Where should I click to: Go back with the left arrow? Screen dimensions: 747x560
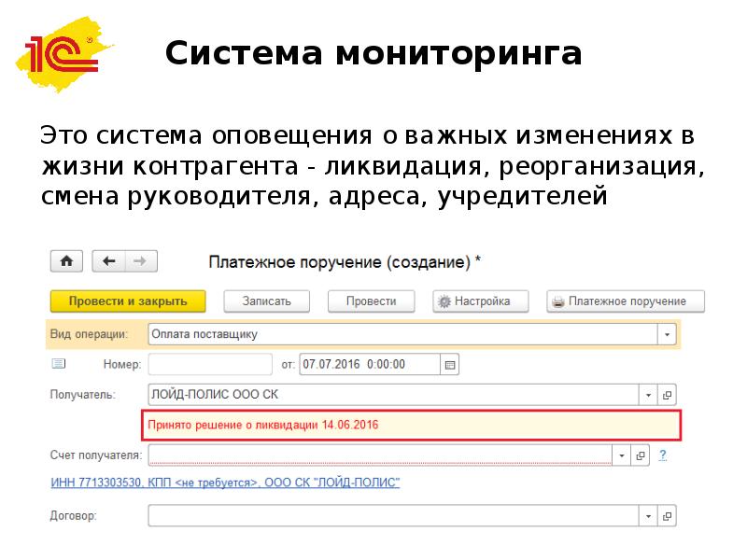(x=110, y=261)
